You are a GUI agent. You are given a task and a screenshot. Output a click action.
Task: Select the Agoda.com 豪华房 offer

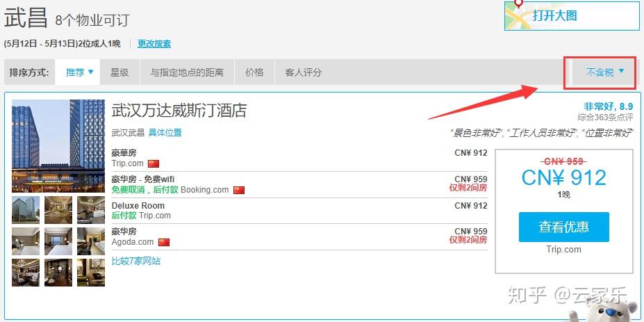pyautogui.click(x=299, y=236)
